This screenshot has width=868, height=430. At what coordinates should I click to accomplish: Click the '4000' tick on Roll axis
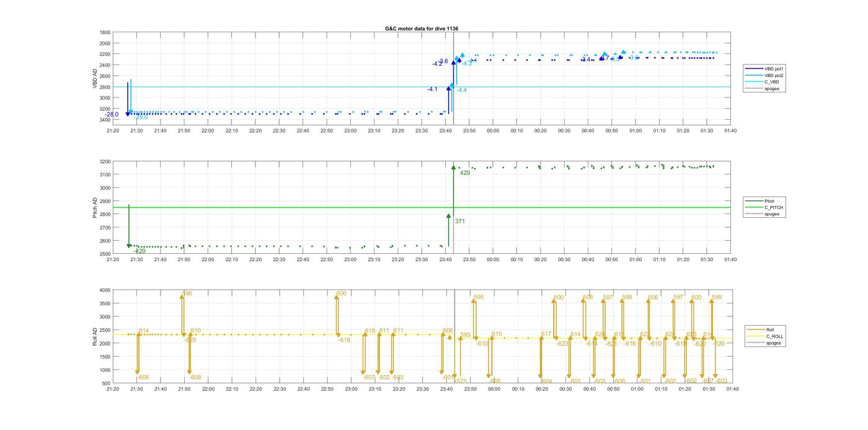pos(105,290)
